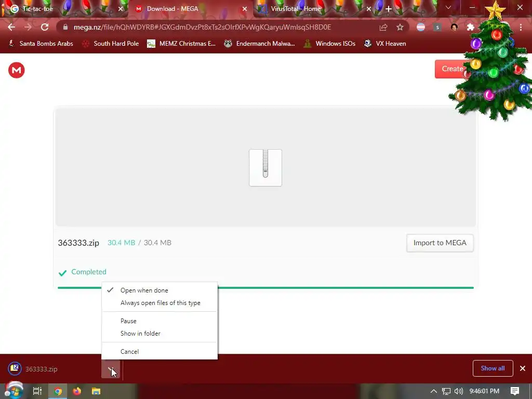Launch Firefox from the taskbar
Image resolution: width=532 pixels, height=399 pixels.
click(x=77, y=391)
